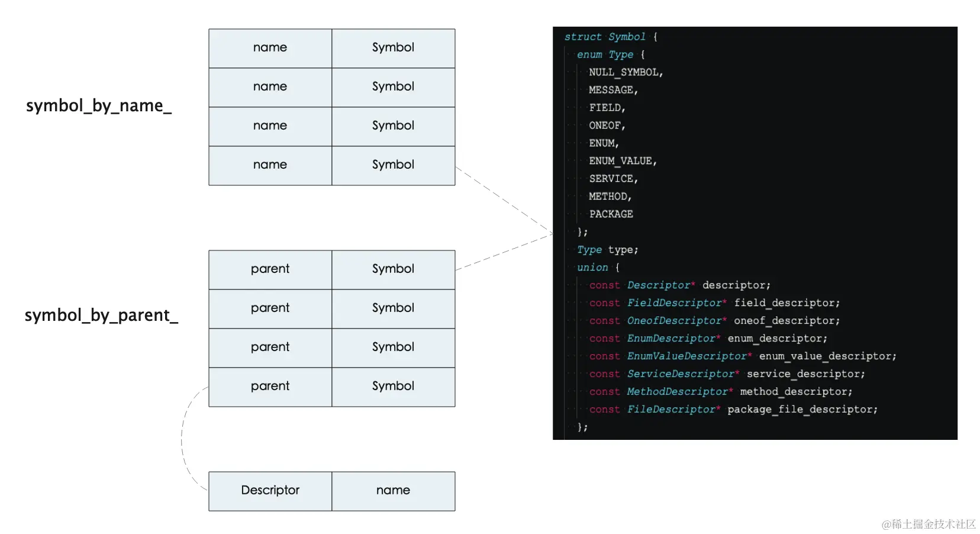Click the top-row parent cell of symbol_by_parent_ table
The image size is (980, 534).
pyautogui.click(x=270, y=269)
